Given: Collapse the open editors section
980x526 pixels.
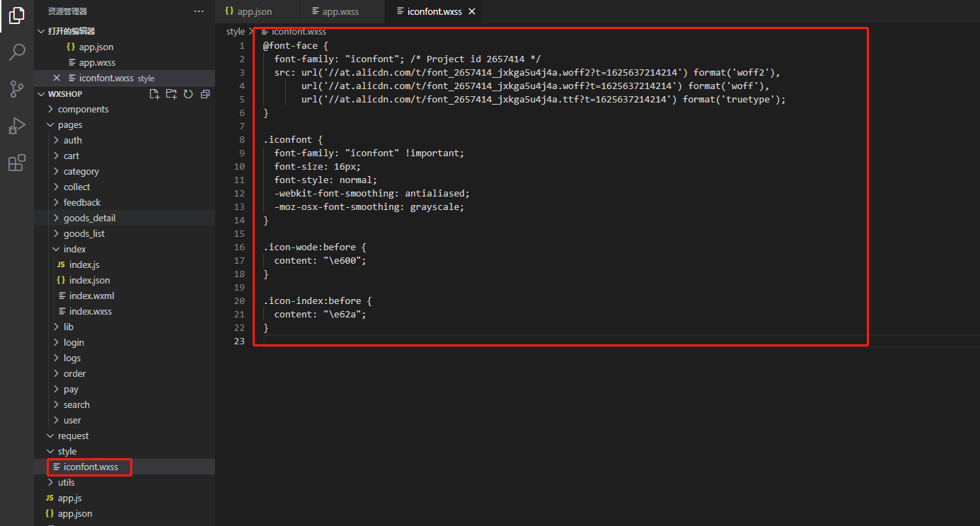Looking at the screenshot, I should tap(71, 31).
